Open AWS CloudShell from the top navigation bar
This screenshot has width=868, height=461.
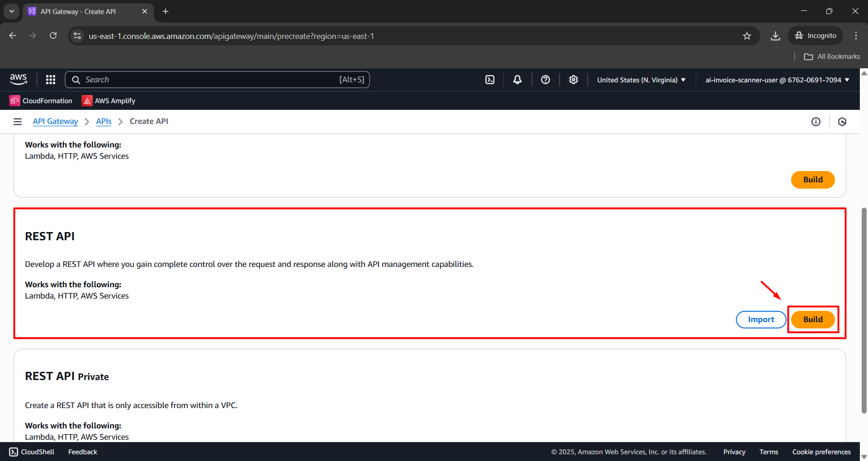point(490,80)
